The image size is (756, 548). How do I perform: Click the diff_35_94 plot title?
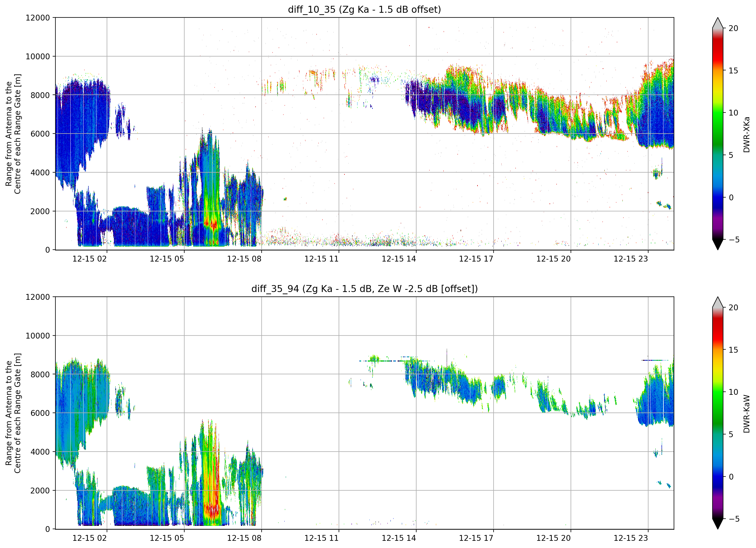(x=364, y=289)
